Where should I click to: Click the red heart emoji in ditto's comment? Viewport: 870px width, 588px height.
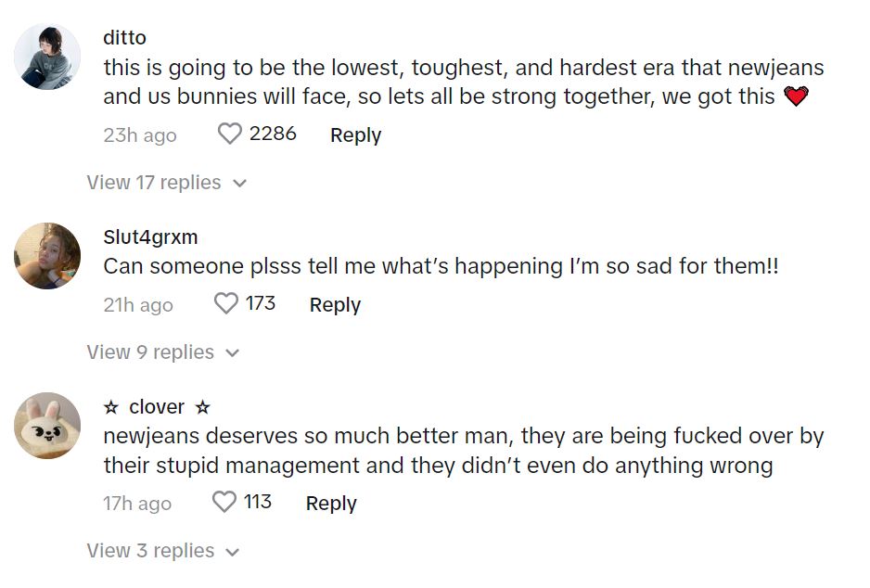(796, 96)
